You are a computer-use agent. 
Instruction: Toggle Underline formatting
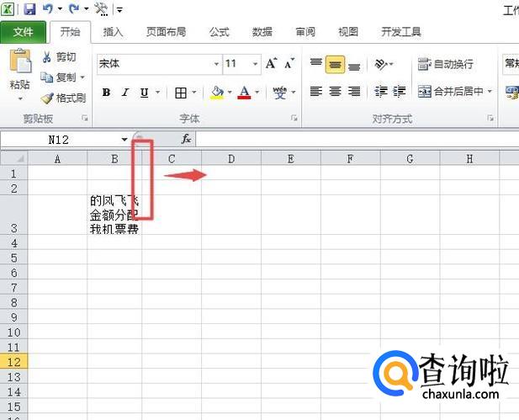(x=144, y=93)
